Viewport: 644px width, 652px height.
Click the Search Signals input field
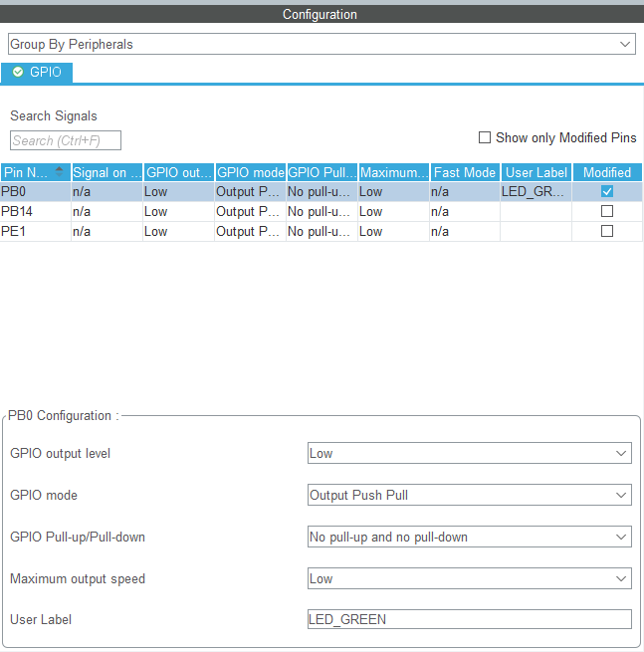coord(66,140)
